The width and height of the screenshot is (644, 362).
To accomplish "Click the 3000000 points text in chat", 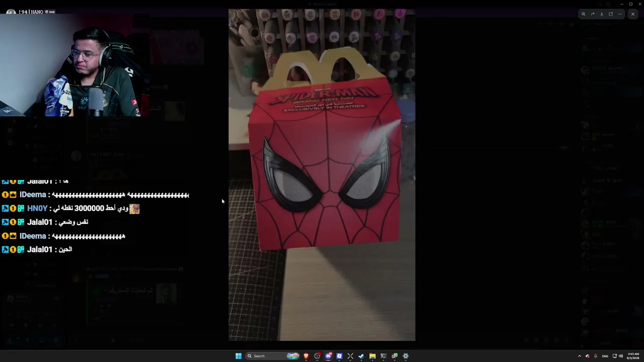I will [x=90, y=209].
